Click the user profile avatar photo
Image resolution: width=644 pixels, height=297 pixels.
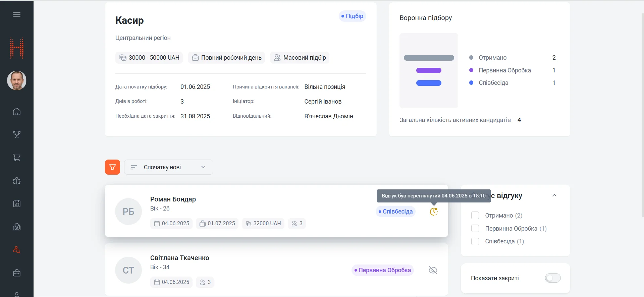pyautogui.click(x=17, y=80)
